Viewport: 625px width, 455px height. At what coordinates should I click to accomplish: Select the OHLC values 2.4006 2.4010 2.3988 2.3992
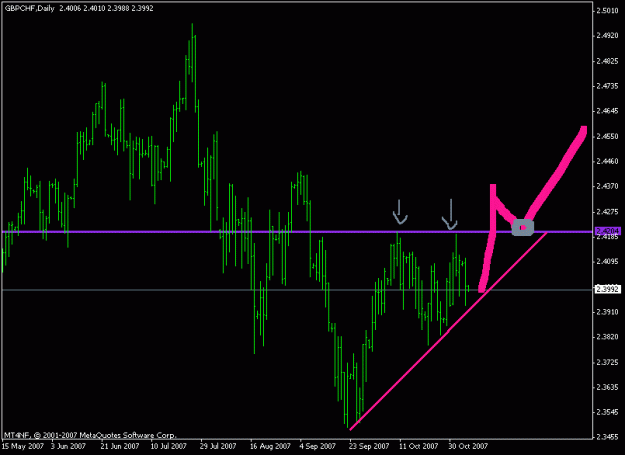pyautogui.click(x=106, y=8)
